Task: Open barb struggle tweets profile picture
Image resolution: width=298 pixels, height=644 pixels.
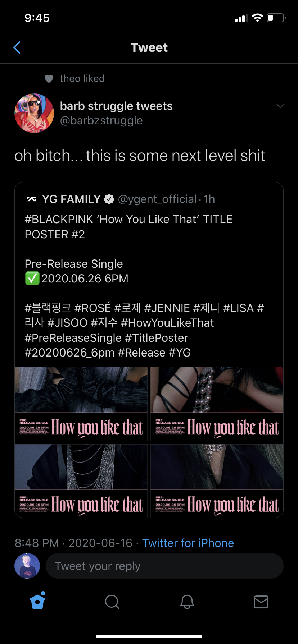Action: (34, 113)
